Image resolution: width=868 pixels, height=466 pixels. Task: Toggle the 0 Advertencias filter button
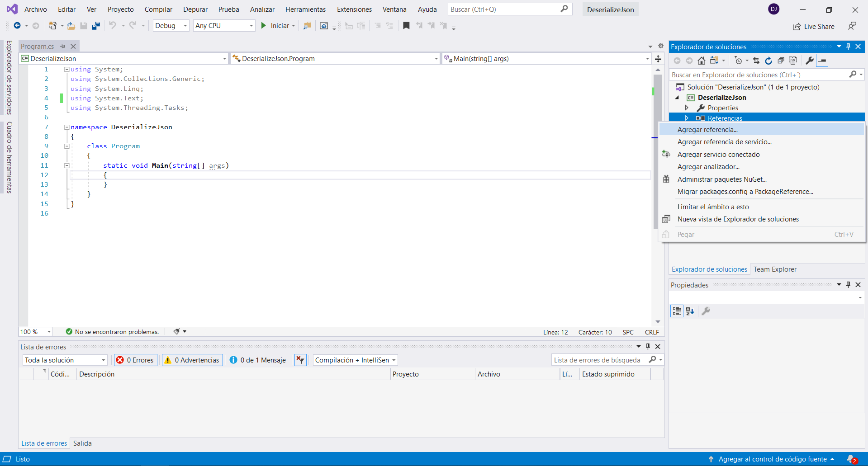pyautogui.click(x=192, y=360)
